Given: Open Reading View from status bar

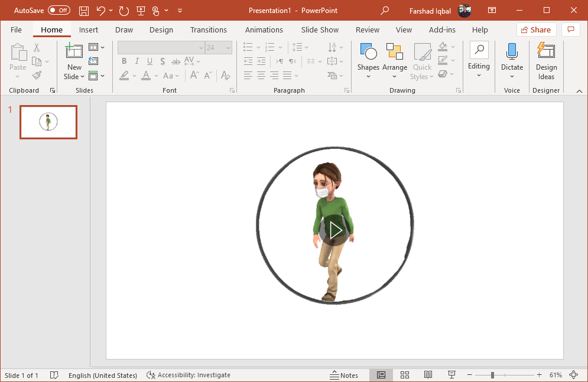Looking at the screenshot, I should coord(428,375).
